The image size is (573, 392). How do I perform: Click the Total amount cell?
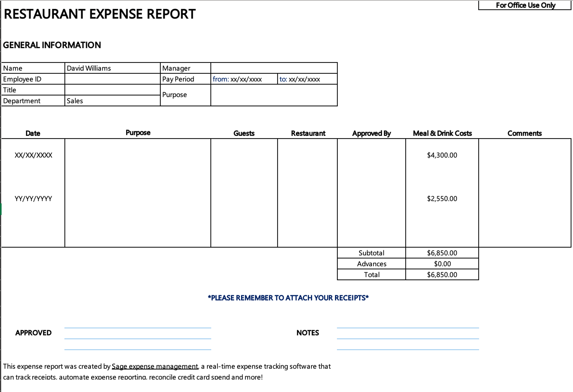point(442,274)
